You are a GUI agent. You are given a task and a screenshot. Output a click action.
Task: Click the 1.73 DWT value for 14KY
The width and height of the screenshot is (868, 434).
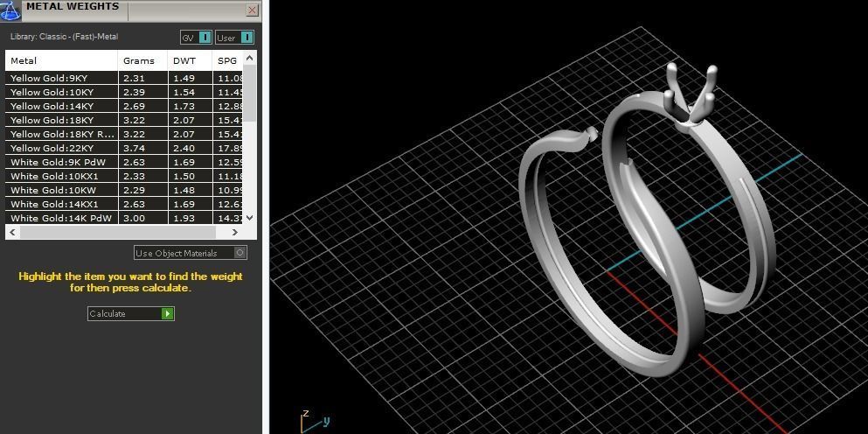coord(184,106)
